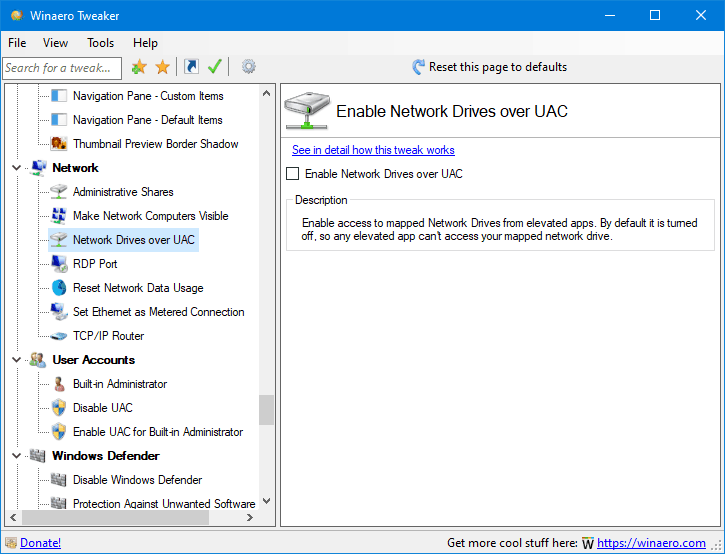Click the create shortcut icon in toolbar
The image size is (725, 554).
(191, 67)
